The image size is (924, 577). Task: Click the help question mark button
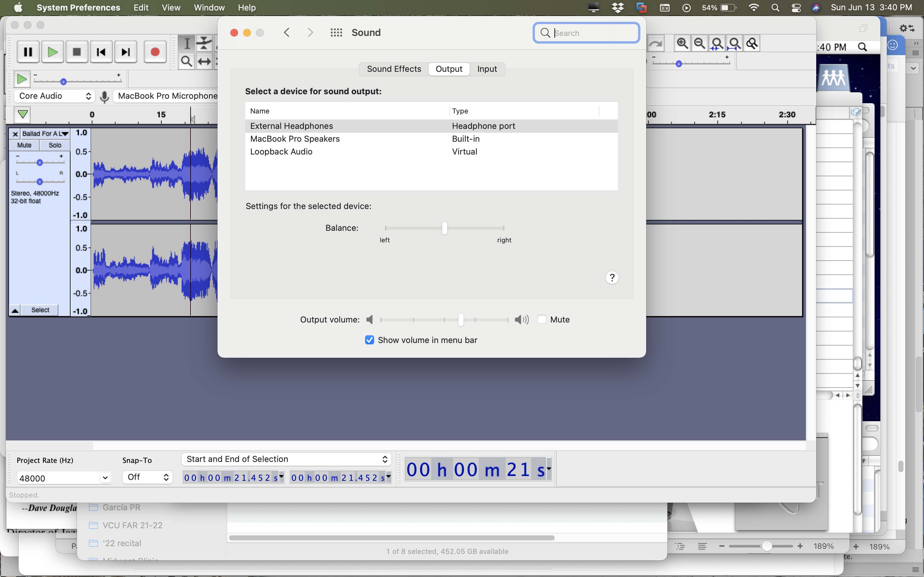[612, 277]
